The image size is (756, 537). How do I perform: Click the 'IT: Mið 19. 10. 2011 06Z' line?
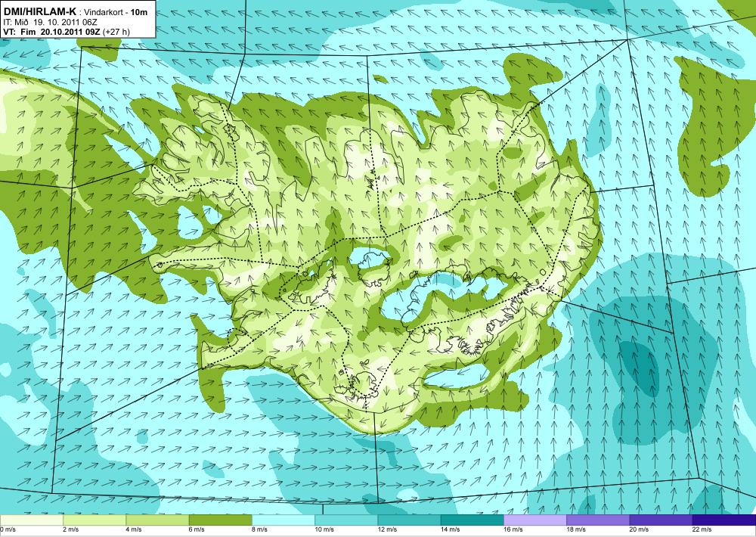click(x=50, y=22)
